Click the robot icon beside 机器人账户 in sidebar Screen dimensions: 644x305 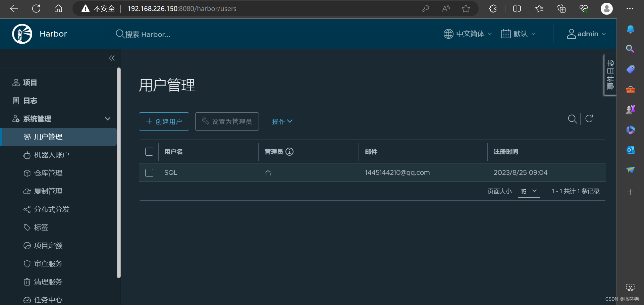27,155
